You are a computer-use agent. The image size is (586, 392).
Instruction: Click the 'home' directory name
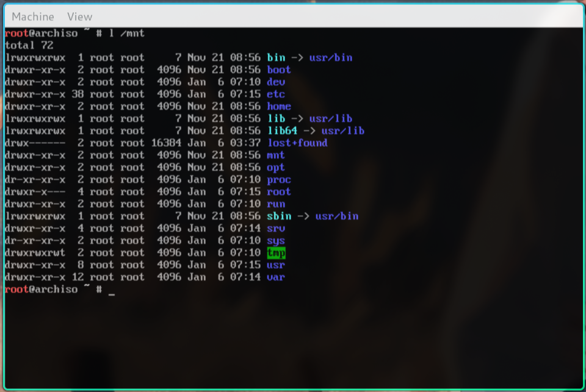click(279, 106)
